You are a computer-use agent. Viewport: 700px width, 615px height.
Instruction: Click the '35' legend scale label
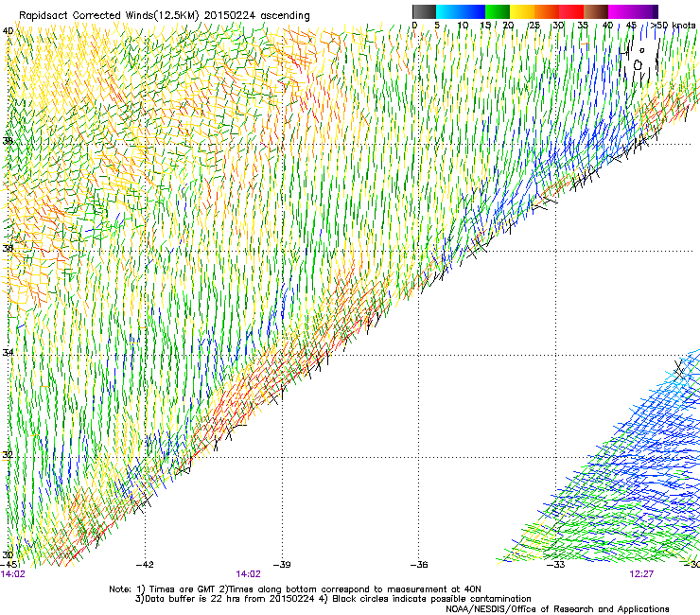583,25
